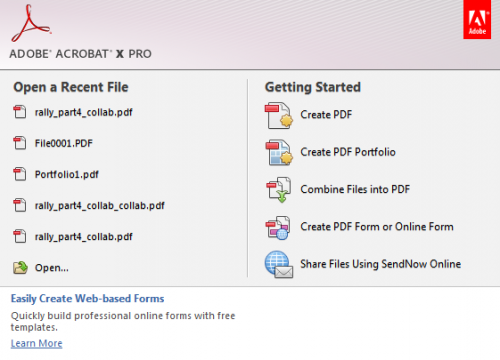Screen dimensions: 500x360
Task: Open first rally_part4_collab.pdf recent file
Action: 83,112
